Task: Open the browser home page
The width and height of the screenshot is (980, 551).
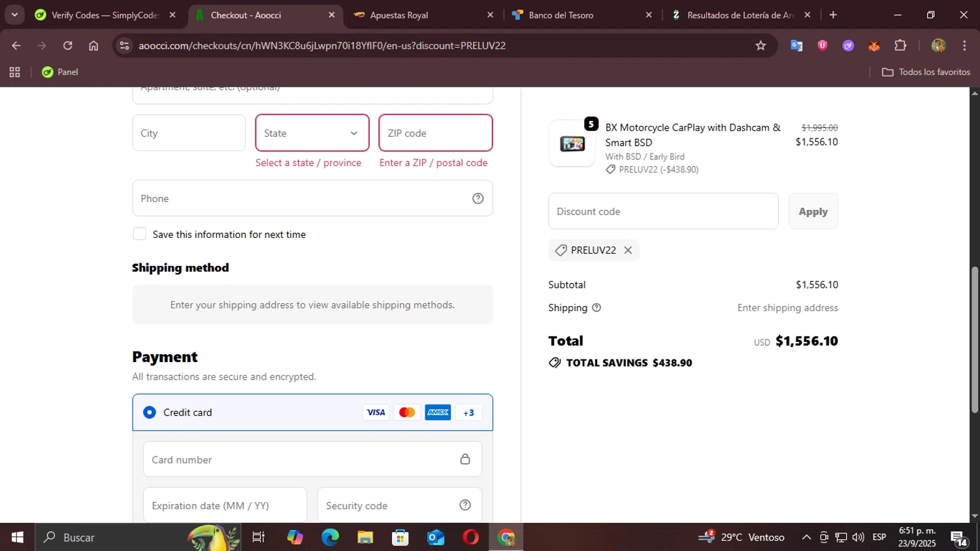Action: click(x=93, y=46)
